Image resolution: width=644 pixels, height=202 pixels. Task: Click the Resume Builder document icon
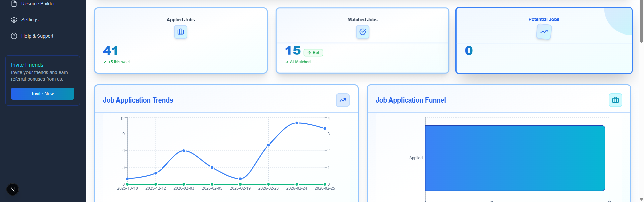[x=14, y=4]
